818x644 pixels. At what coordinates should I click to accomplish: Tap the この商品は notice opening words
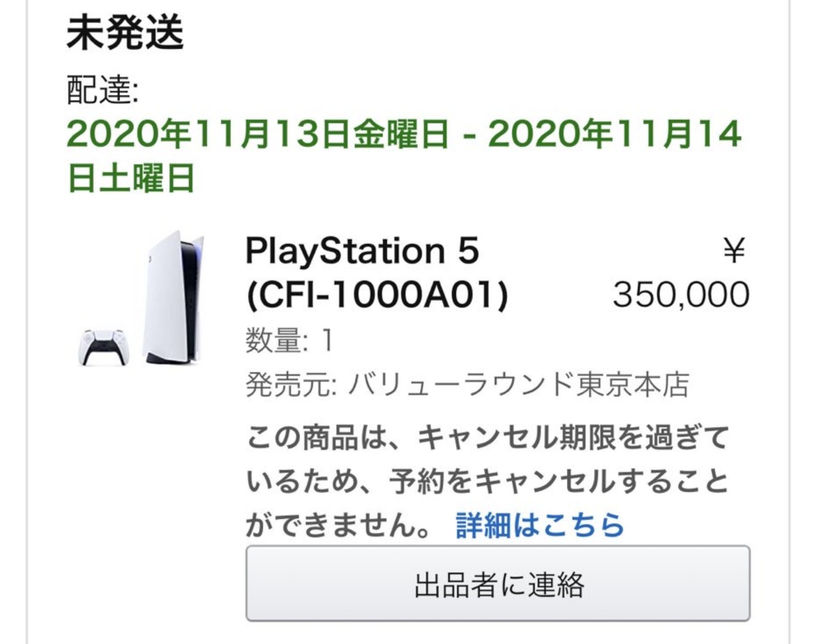[316, 437]
